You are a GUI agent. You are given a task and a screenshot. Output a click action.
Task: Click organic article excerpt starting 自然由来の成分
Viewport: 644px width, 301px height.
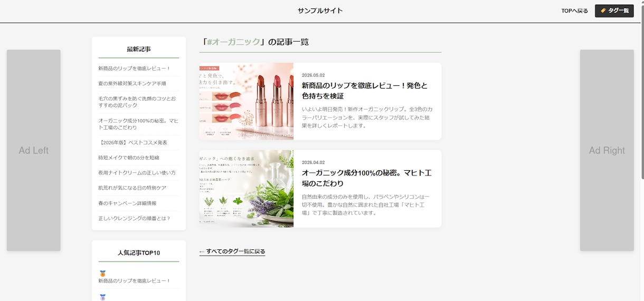pos(367,205)
